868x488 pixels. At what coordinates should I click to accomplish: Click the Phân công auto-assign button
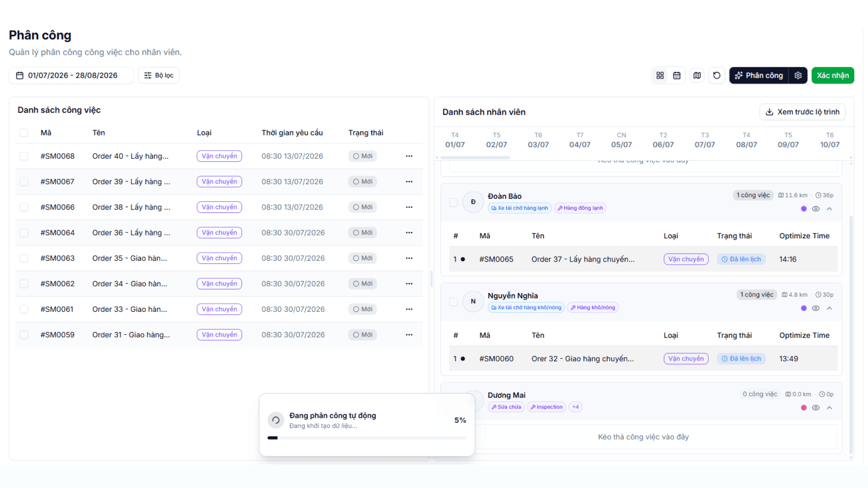(759, 75)
